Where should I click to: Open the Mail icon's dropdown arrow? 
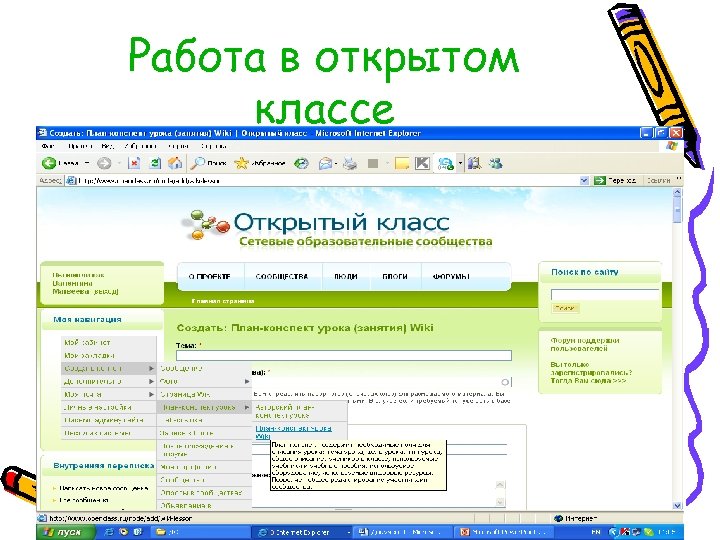(336, 163)
